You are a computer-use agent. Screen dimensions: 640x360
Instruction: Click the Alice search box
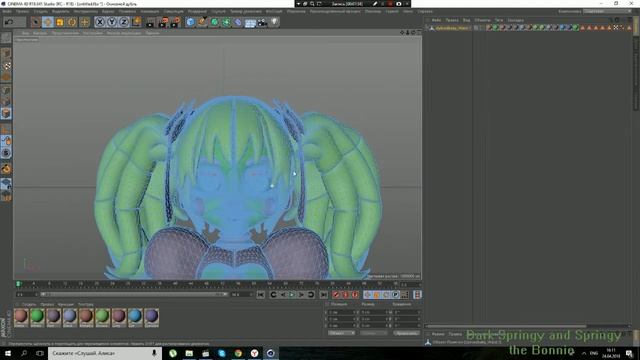105,353
